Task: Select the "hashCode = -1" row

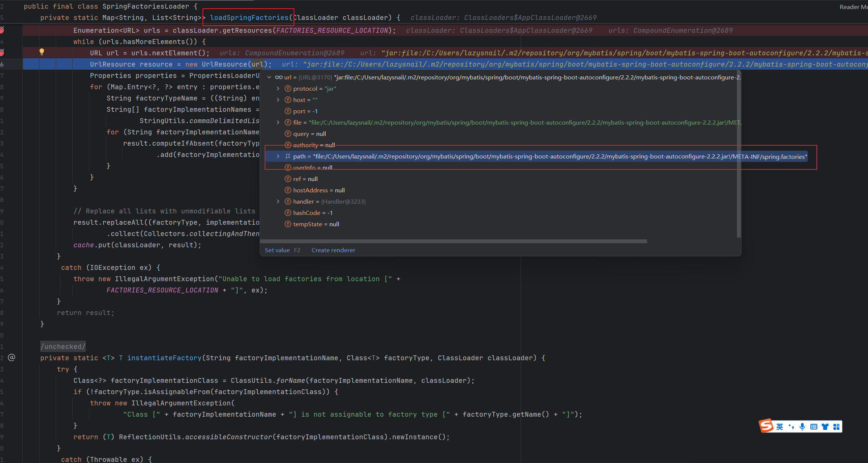Action: pyautogui.click(x=498, y=213)
